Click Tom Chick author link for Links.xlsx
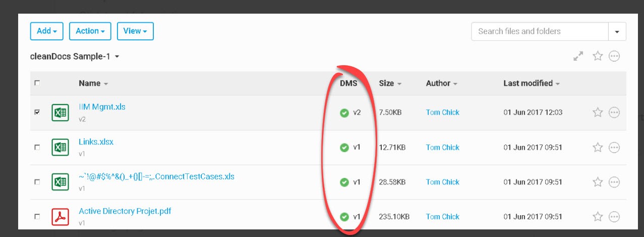Image resolution: width=644 pixels, height=237 pixels. point(442,148)
